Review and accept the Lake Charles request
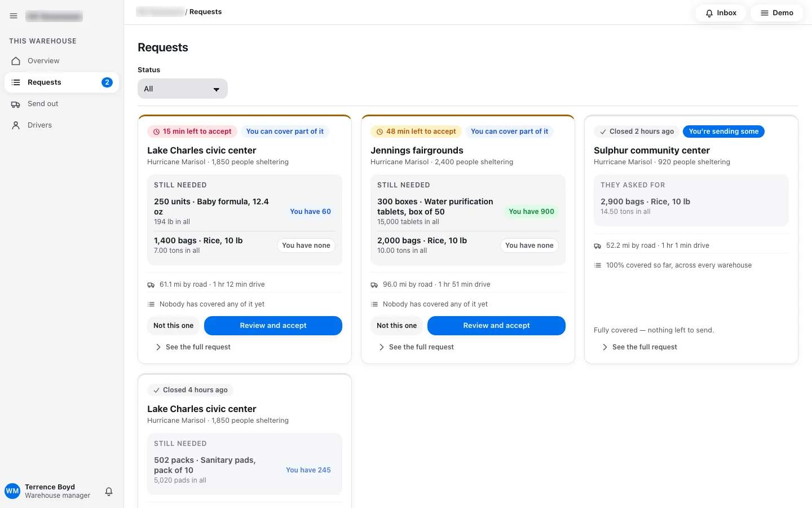This screenshot has height=508, width=812. point(273,326)
